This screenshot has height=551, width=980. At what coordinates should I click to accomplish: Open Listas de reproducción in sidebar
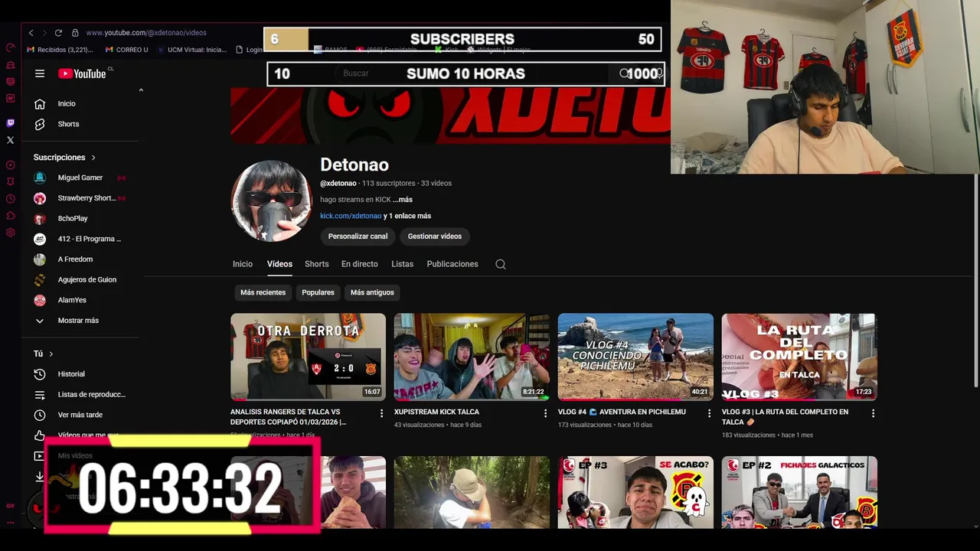click(80, 394)
